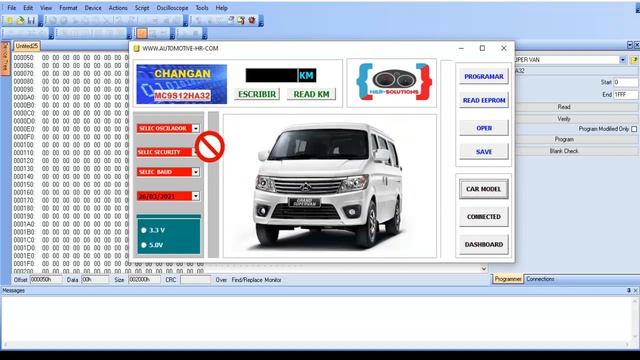This screenshot has width=640, height=360.
Task: Open toolbar options arrow after Save icon
Action: coord(40,21)
